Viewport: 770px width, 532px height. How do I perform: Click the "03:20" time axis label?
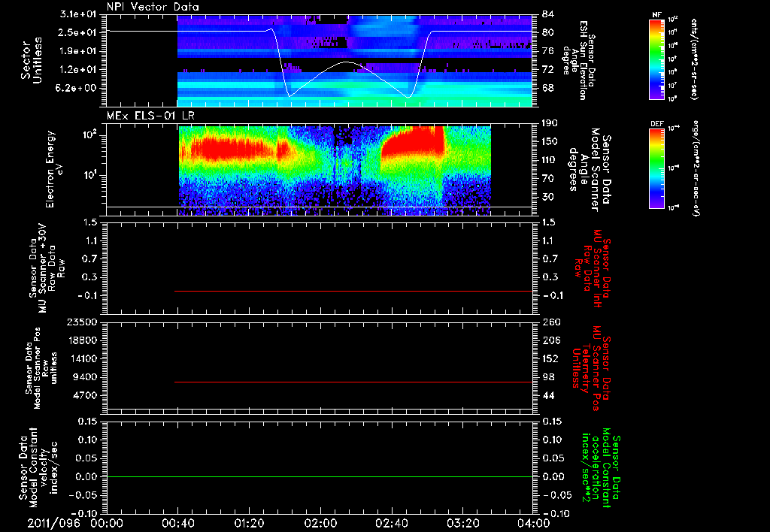pos(462,523)
